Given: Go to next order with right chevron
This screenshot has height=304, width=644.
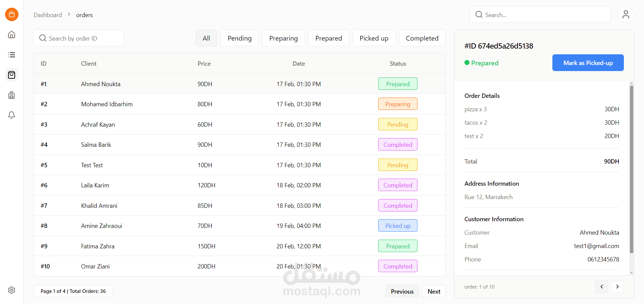Looking at the screenshot, I should 617,287.
